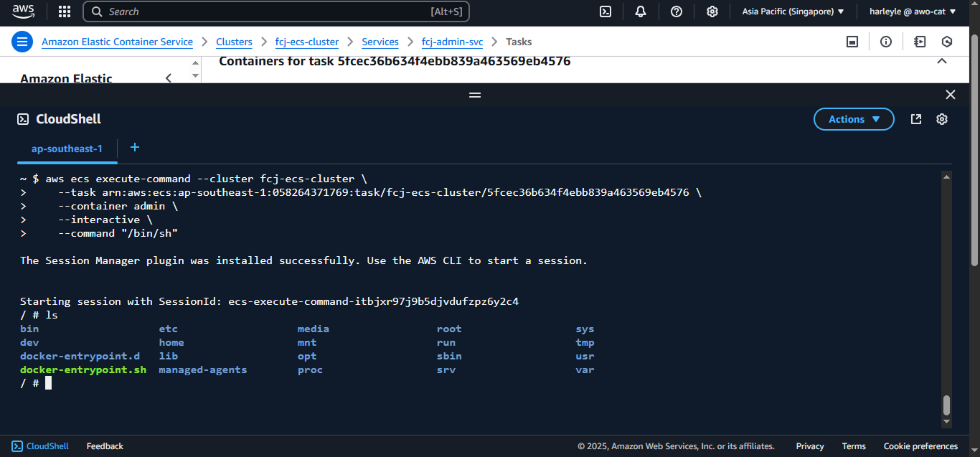Open the AWS home logo
980x457 pixels.
click(23, 11)
